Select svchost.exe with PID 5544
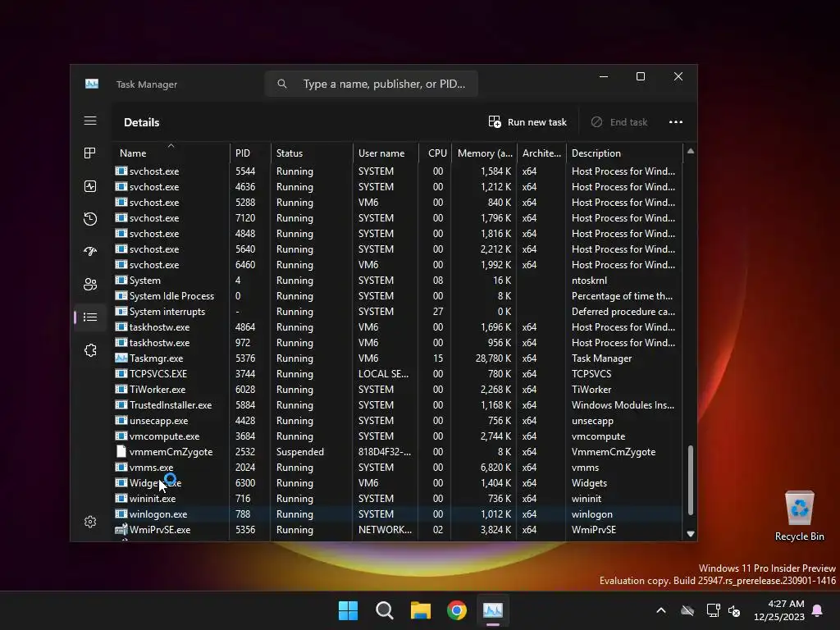Viewport: 840px width, 630px height. point(398,171)
